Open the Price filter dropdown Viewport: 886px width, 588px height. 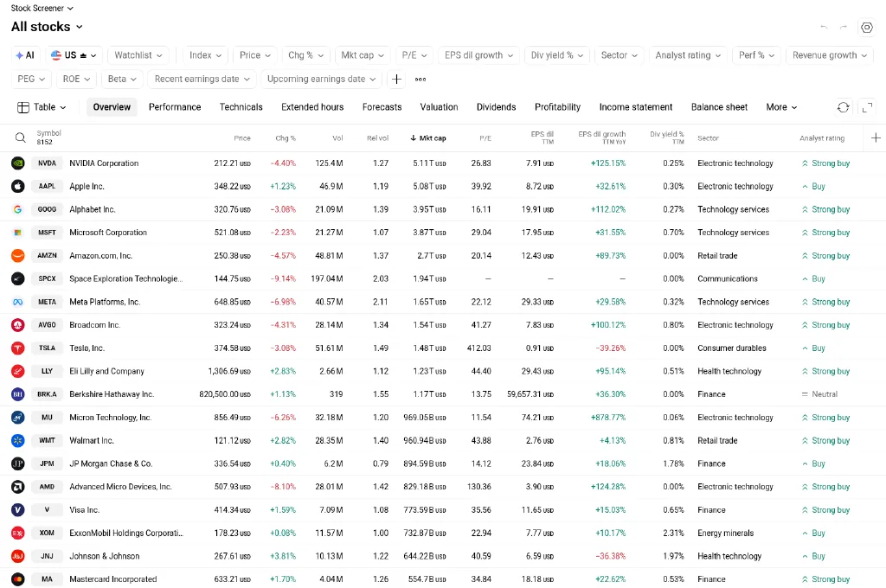coord(255,55)
